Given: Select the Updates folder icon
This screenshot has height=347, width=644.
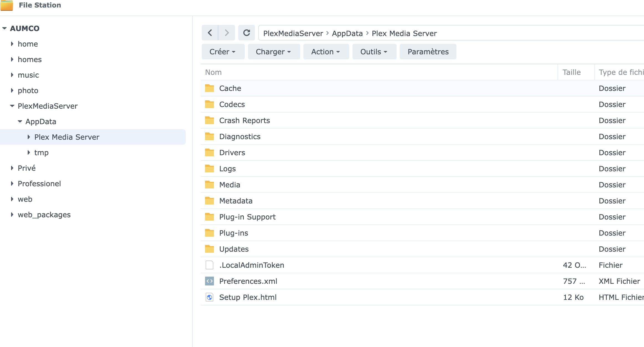Looking at the screenshot, I should [x=209, y=249].
